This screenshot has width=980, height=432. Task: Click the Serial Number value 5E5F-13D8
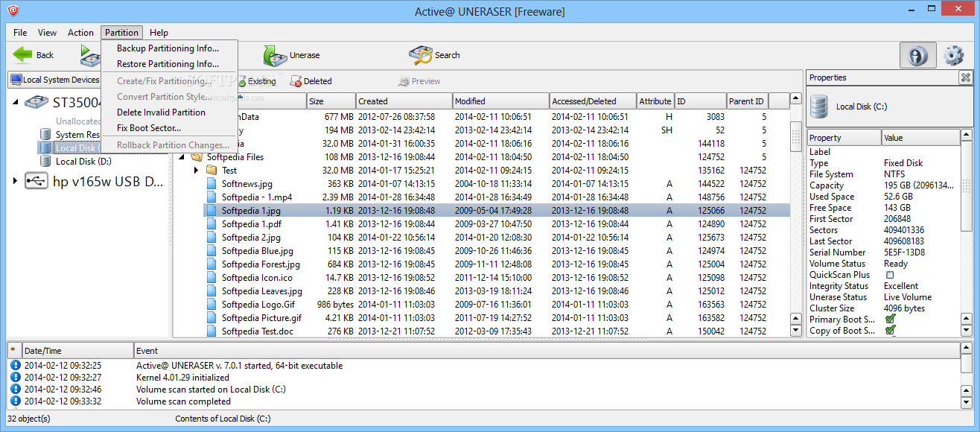pos(905,252)
